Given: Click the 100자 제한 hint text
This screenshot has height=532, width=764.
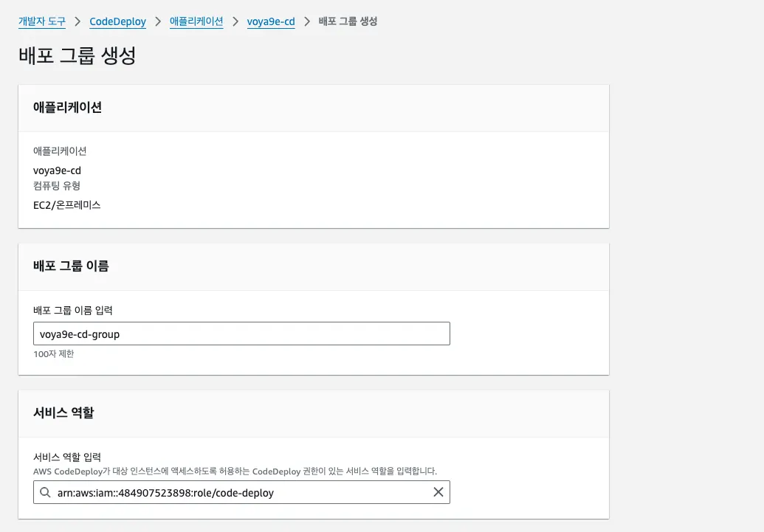Looking at the screenshot, I should point(54,353).
